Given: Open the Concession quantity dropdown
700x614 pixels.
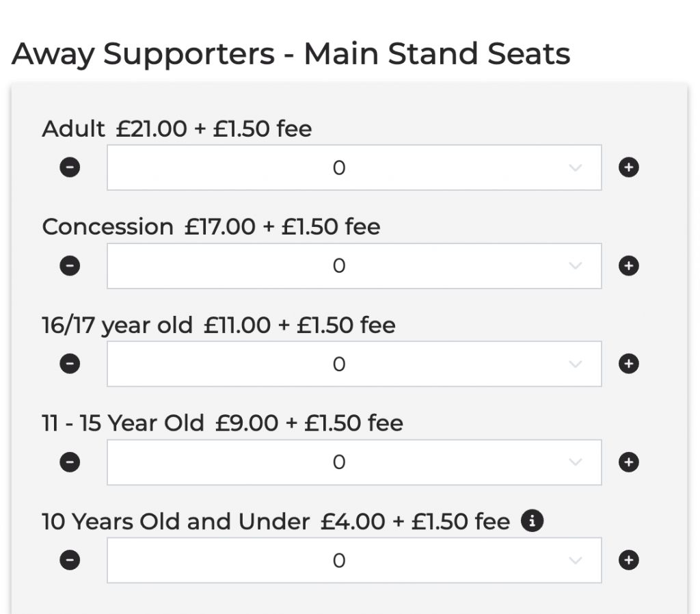Looking at the screenshot, I should 353,266.
